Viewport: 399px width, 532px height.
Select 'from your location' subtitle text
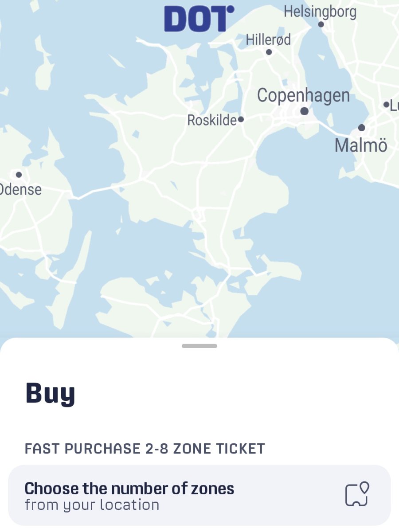click(x=92, y=505)
